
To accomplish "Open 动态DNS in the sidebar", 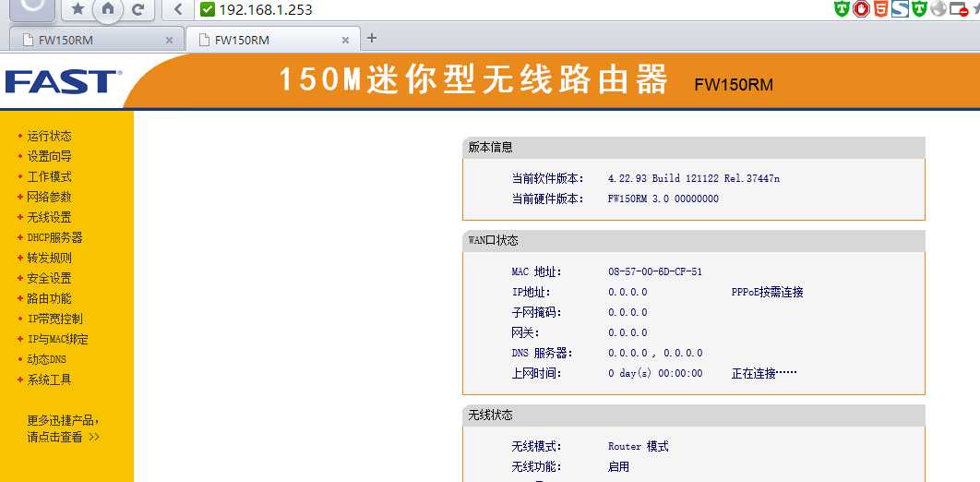I will [x=46, y=359].
